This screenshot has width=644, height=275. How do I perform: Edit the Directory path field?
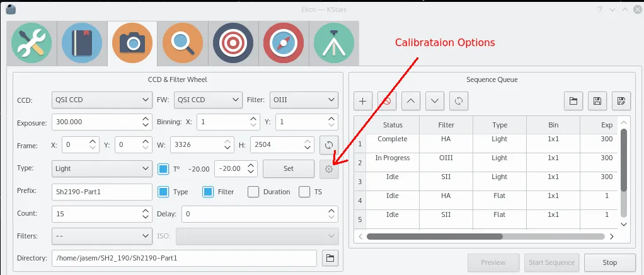tap(185, 258)
